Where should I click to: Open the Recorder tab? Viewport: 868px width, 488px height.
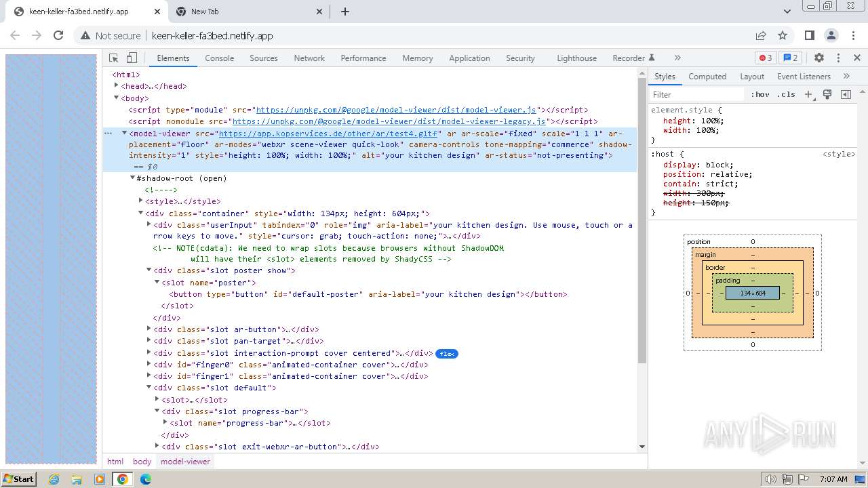[633, 58]
